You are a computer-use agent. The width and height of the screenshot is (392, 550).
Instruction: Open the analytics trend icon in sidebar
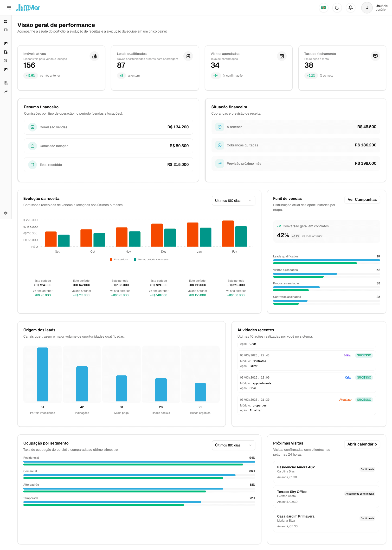6,92
